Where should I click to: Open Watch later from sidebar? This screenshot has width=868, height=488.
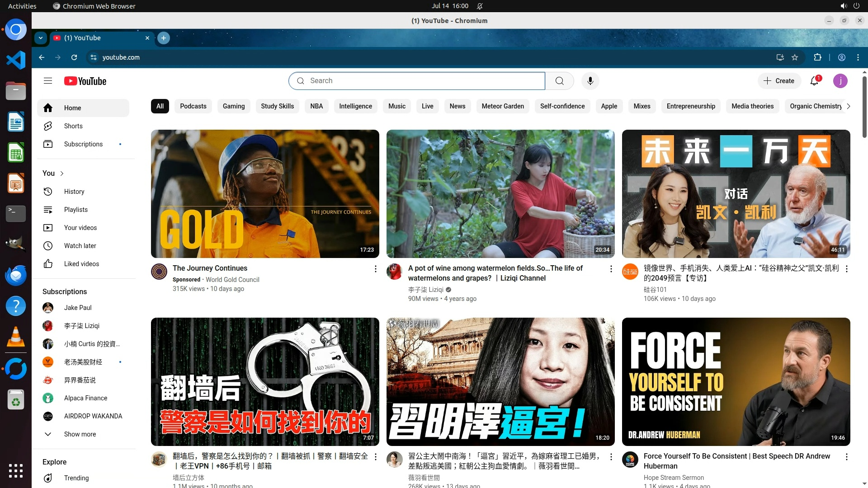(x=80, y=246)
